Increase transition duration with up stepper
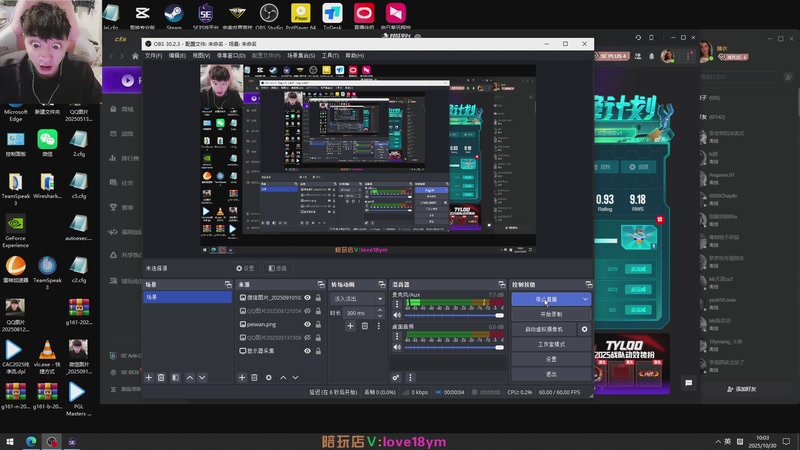 (x=380, y=310)
